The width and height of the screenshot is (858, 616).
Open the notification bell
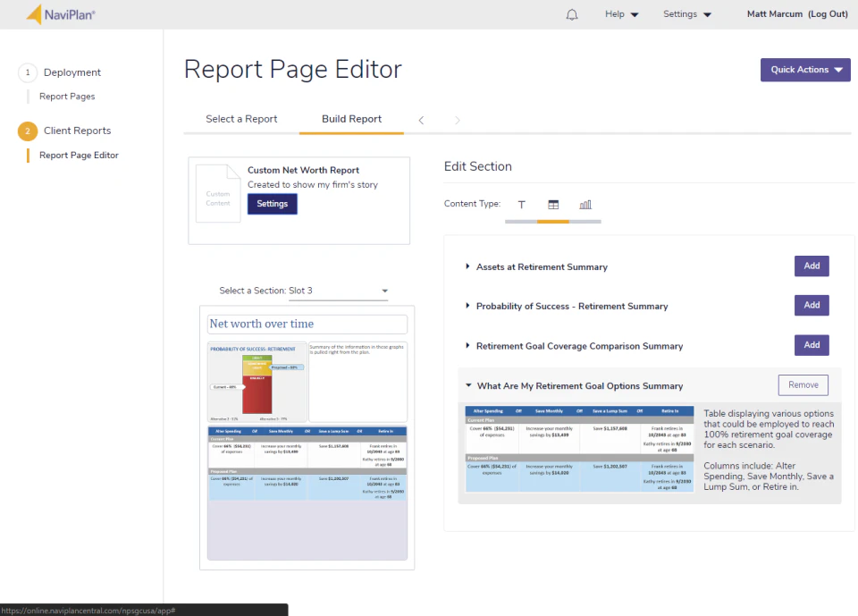click(x=572, y=13)
